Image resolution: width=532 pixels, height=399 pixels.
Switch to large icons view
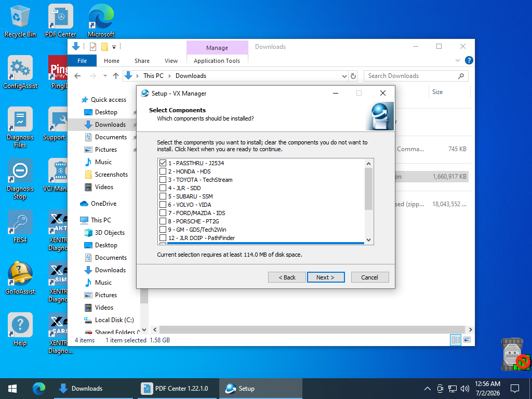467,340
